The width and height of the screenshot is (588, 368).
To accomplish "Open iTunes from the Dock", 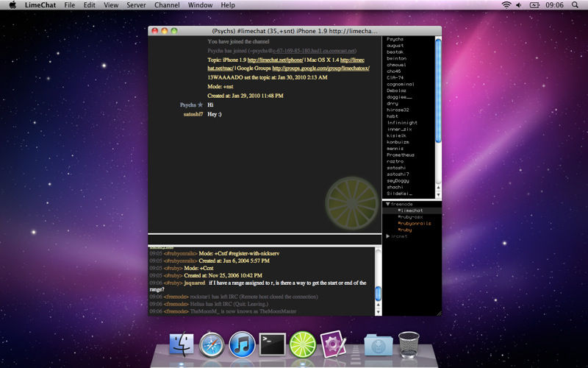I will point(242,344).
